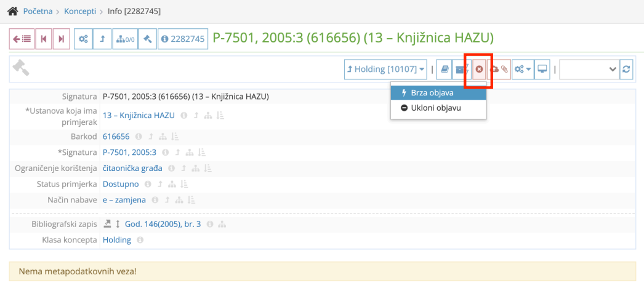
Task: Open the 13 – Knjižnica HAZU link
Action: [139, 115]
